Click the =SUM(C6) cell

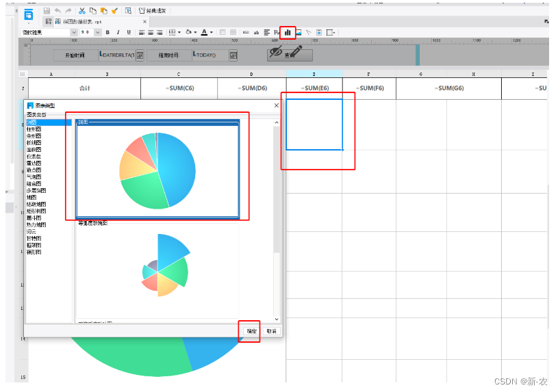point(179,88)
